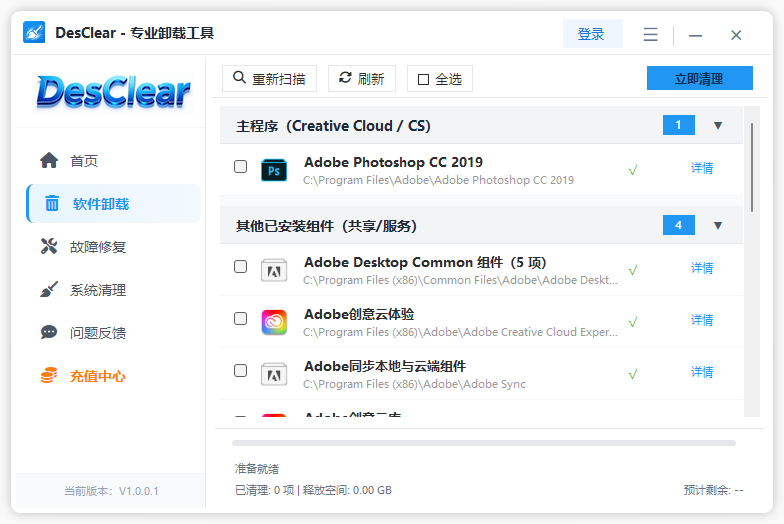784x524 pixels.
Task: Go to 首页 in the sidebar
Action: pos(113,160)
